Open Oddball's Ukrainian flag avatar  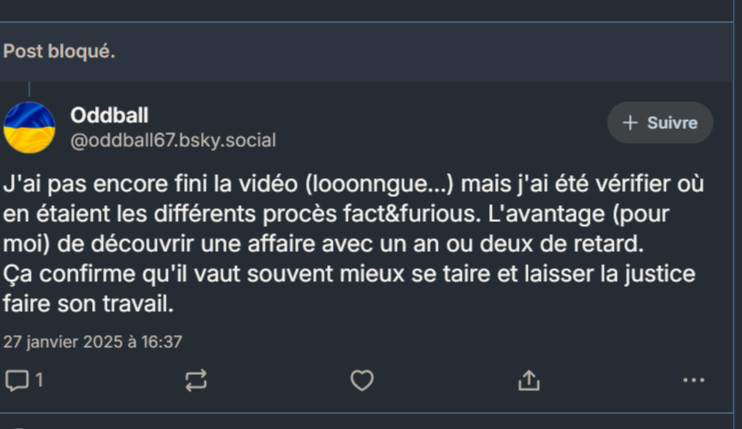[29, 128]
